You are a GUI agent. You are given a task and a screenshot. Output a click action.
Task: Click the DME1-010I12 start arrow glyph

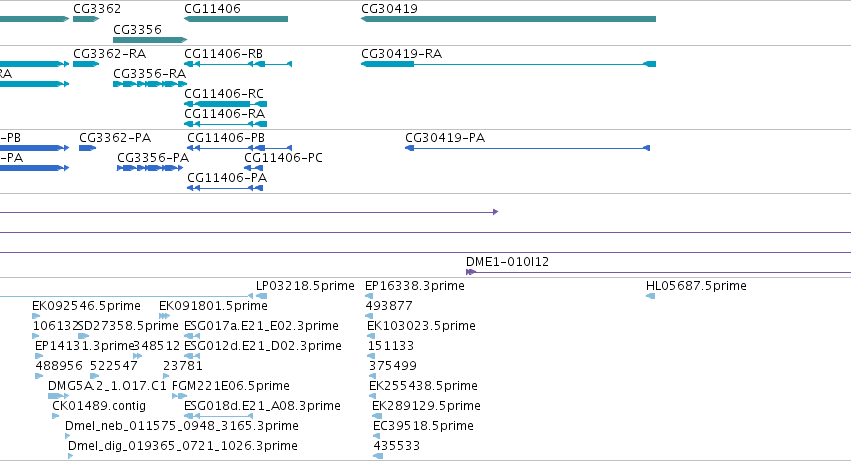471,272
